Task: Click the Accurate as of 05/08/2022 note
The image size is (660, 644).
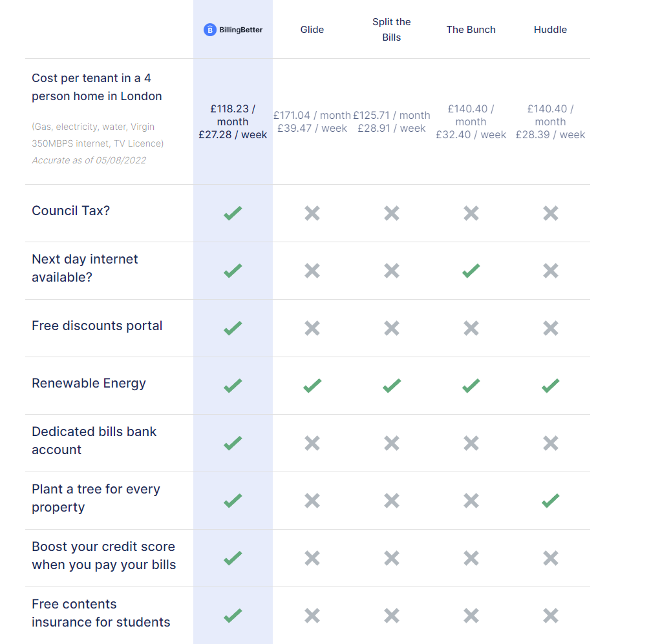Action: click(89, 160)
